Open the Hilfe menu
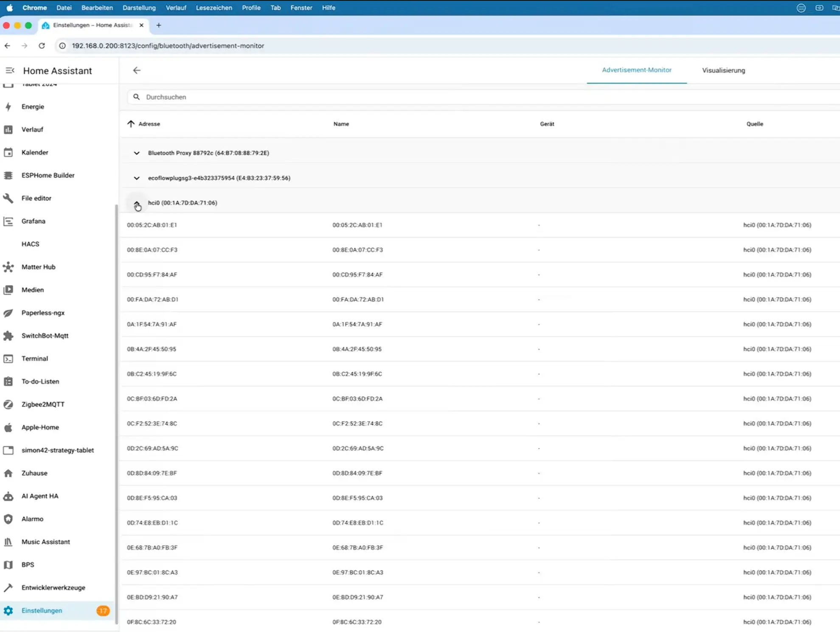This screenshot has height=632, width=840. click(329, 8)
